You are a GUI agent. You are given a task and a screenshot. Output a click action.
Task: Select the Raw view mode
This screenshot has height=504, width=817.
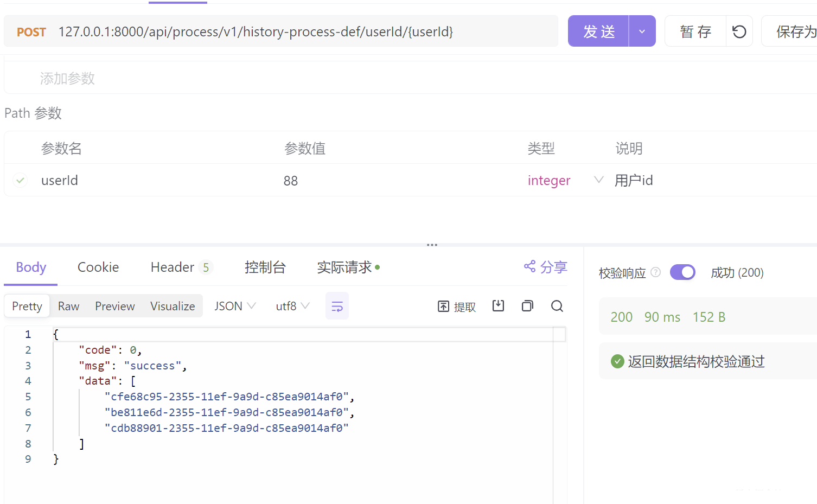[69, 306]
